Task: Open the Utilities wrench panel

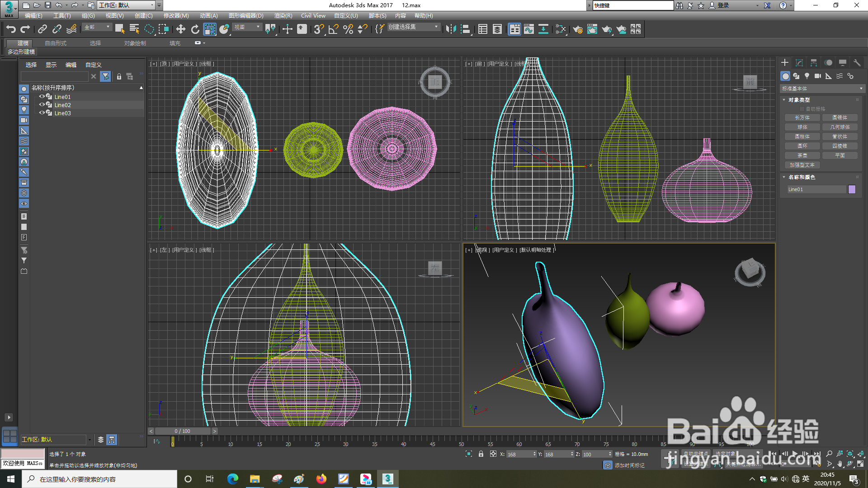Action: (857, 63)
